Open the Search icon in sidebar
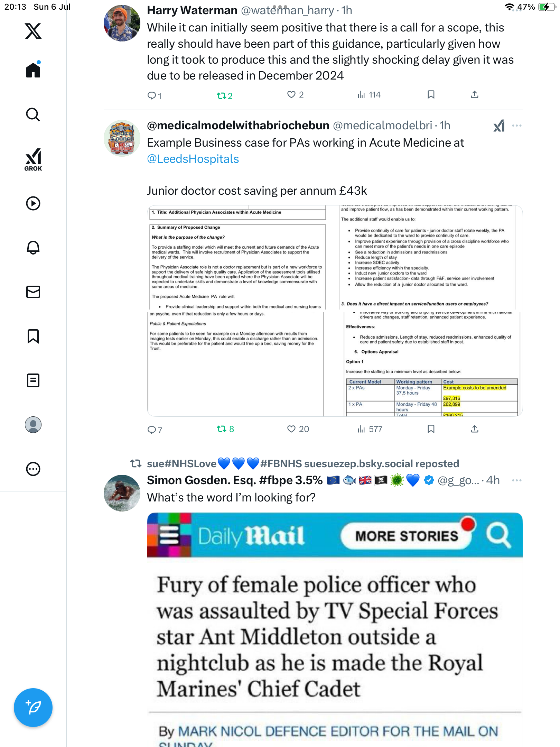Screen dimensions: 560x747 [x=33, y=114]
